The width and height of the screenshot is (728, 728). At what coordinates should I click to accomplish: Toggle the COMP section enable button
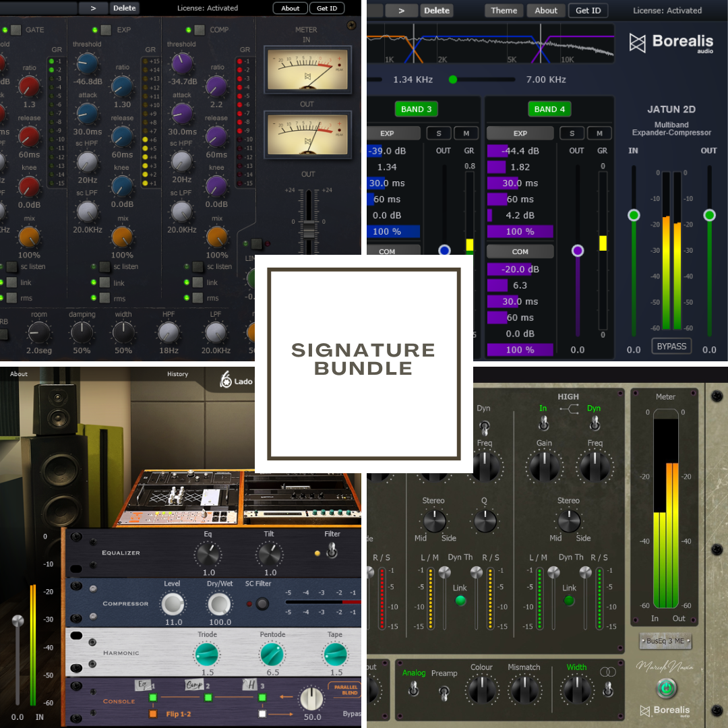coord(200,30)
